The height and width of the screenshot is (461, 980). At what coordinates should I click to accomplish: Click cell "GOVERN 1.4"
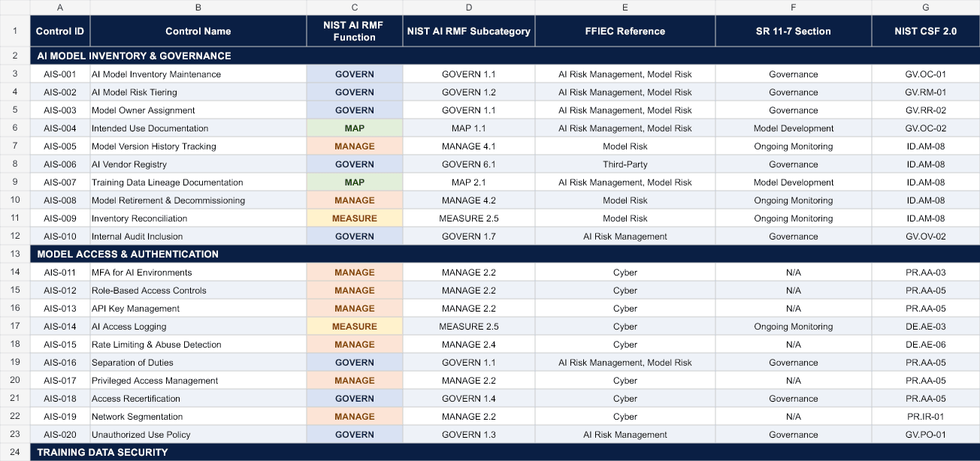click(x=469, y=398)
